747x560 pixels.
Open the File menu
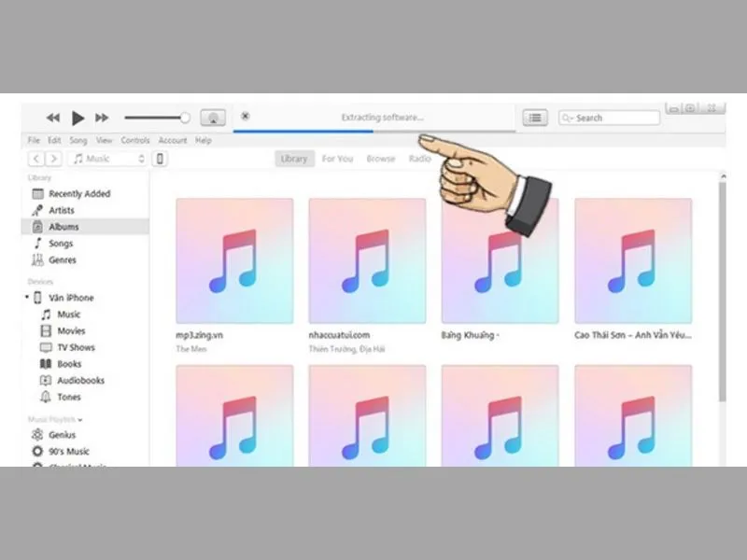pos(34,141)
